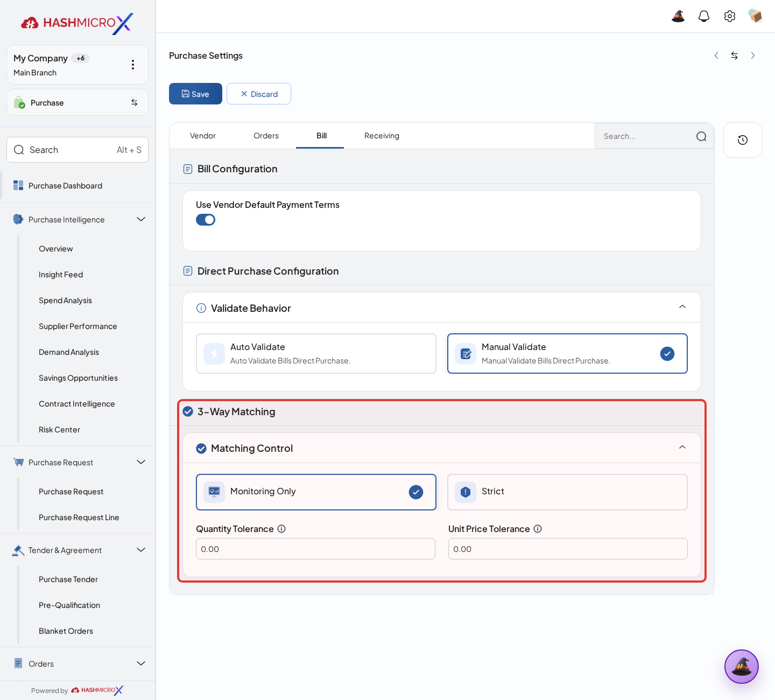Click the notification bell icon
The height and width of the screenshot is (700, 775).
point(704,16)
